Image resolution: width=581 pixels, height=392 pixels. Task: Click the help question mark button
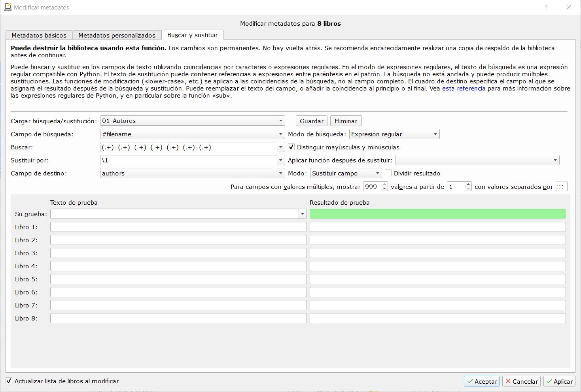[546, 7]
